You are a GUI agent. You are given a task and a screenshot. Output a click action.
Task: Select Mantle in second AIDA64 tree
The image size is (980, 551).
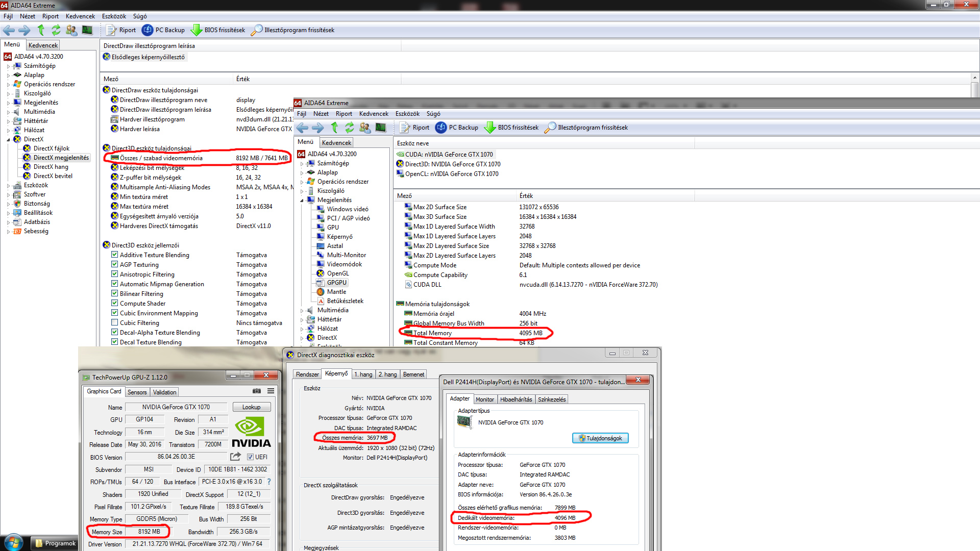[336, 292]
